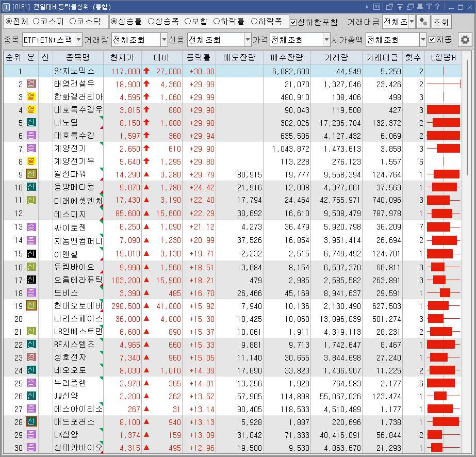The image size is (476, 457).
Task: Click the '신' badge on 애드포러스 row
Action: pos(31,422)
